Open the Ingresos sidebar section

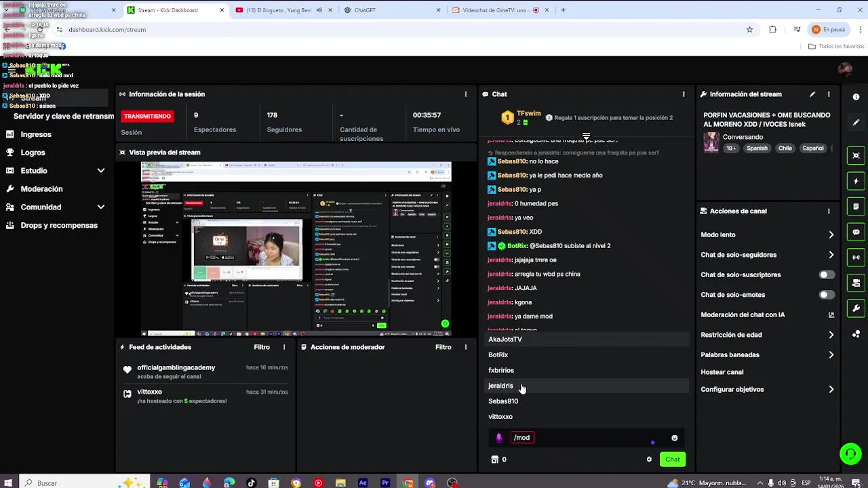point(35,134)
